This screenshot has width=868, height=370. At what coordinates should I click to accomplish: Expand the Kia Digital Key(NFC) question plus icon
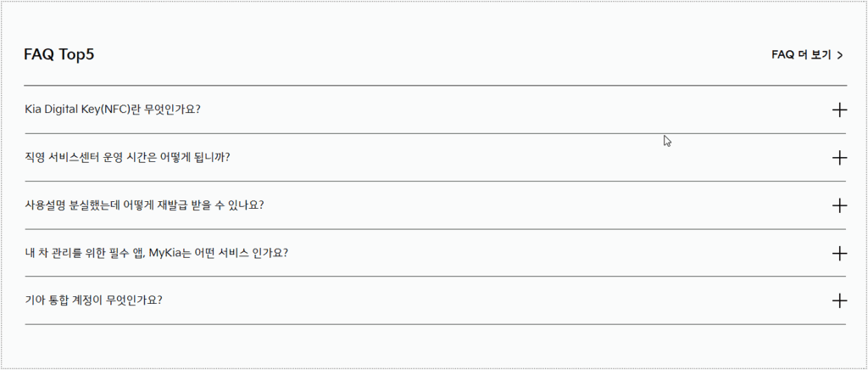[839, 109]
